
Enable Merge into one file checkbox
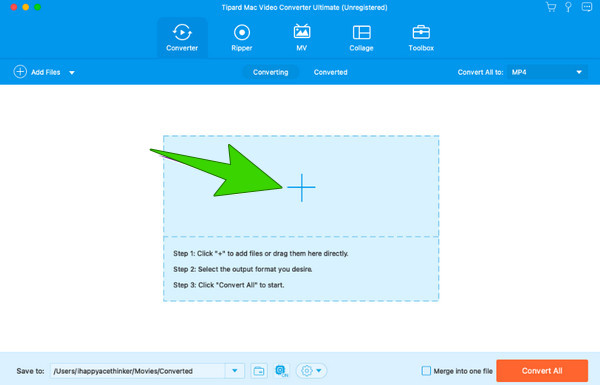tap(426, 370)
